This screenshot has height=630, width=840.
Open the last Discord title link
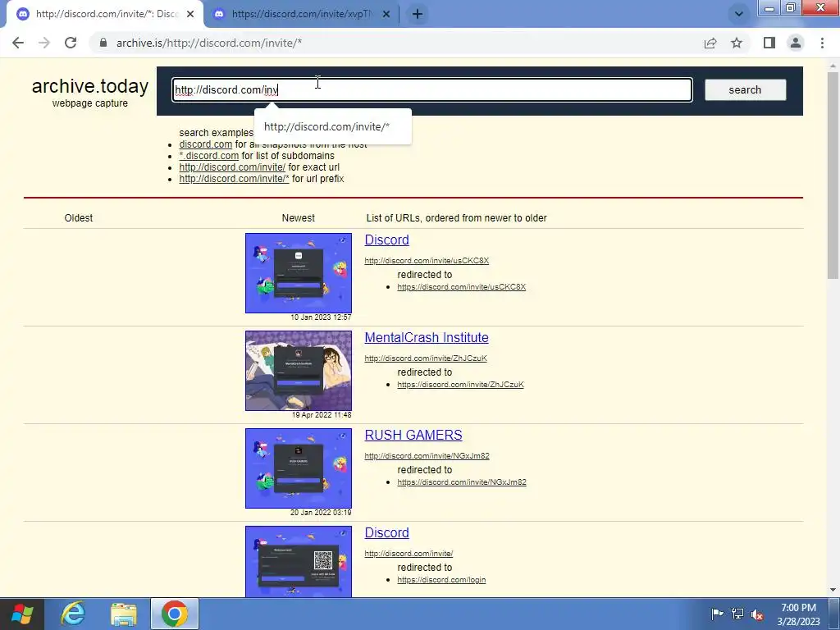tap(387, 532)
